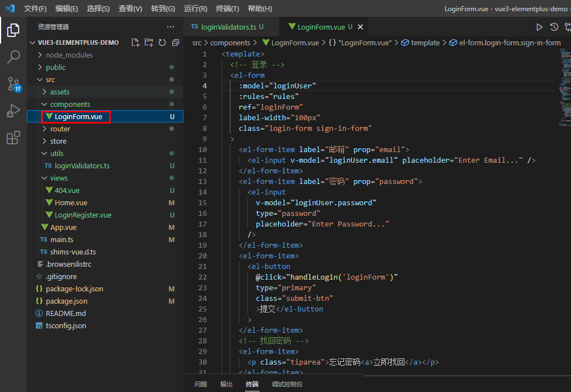
Task: Open the Search view in activity bar
Action: [13, 57]
